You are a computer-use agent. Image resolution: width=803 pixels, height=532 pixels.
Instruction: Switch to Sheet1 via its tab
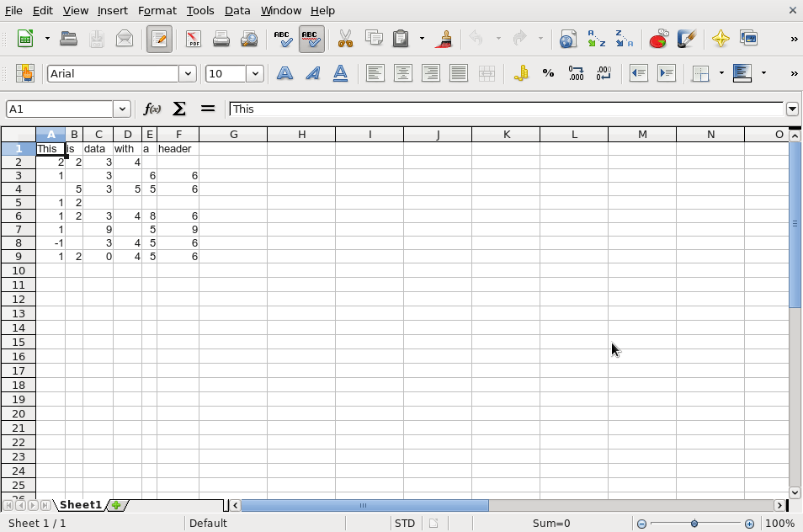point(80,505)
